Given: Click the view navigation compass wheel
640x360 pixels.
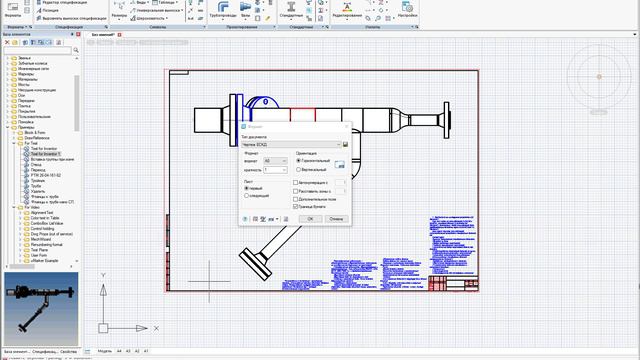Looking at the screenshot, I should pyautogui.click(x=599, y=77).
